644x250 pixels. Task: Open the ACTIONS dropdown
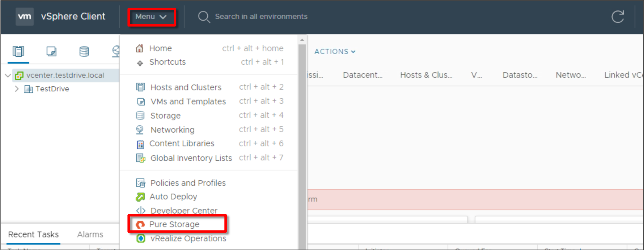click(335, 52)
